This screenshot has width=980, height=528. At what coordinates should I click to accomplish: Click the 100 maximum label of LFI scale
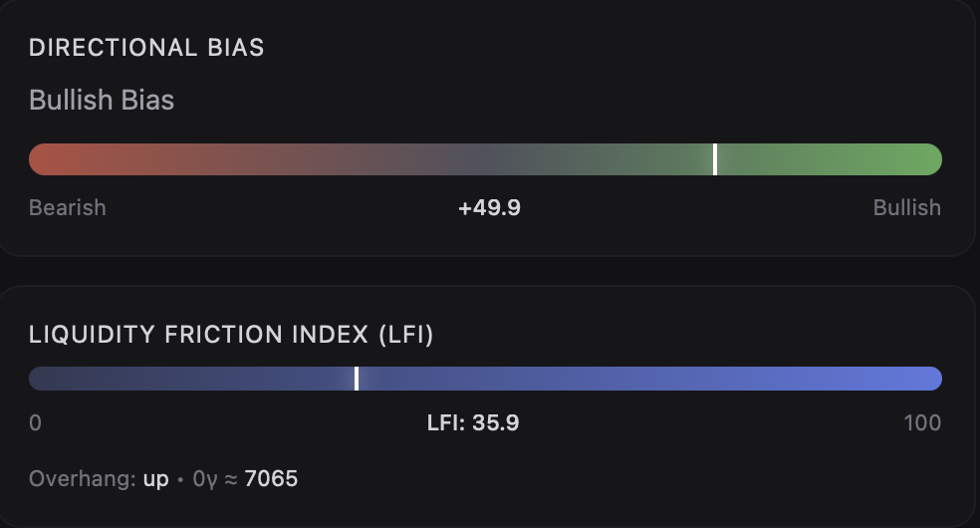pyautogui.click(x=922, y=422)
